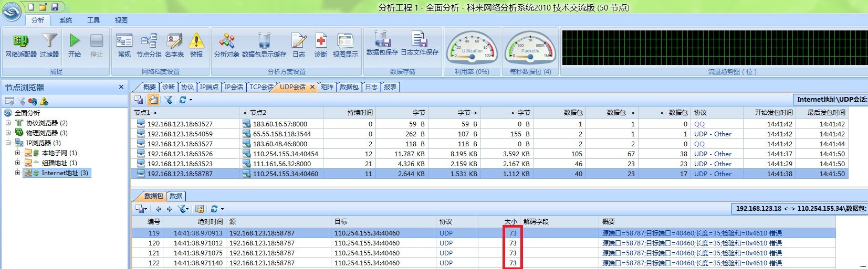
Task: Expand the 协议浏览器 tree node
Action: 8,123
